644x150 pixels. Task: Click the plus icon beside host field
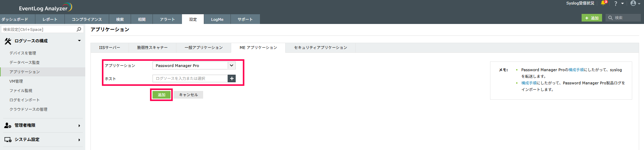(x=232, y=78)
